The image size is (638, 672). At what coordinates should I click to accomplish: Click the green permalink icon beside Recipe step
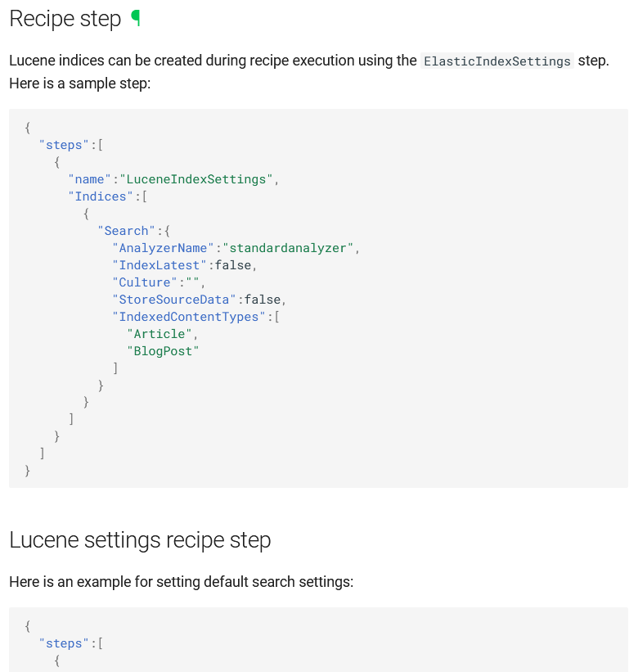tap(136, 19)
